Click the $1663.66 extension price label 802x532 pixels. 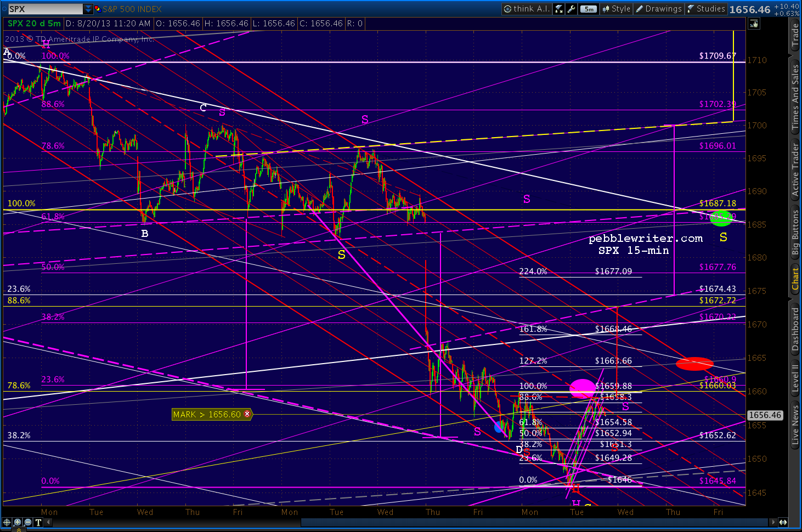coord(613,360)
